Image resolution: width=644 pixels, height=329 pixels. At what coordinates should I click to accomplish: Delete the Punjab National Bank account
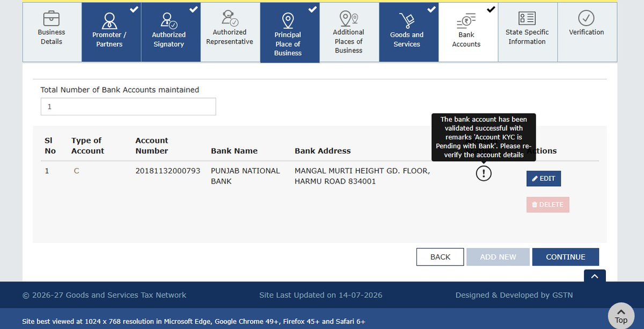pos(548,204)
